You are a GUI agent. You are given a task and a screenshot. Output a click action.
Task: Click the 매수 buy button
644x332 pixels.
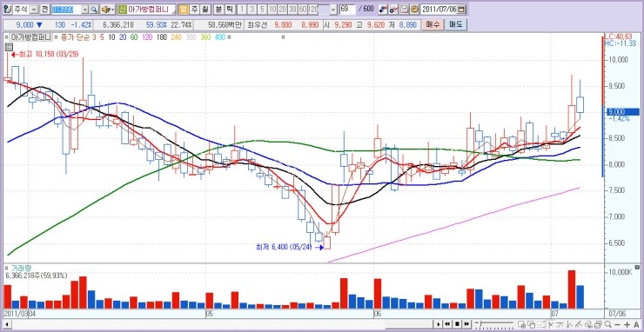(x=433, y=24)
